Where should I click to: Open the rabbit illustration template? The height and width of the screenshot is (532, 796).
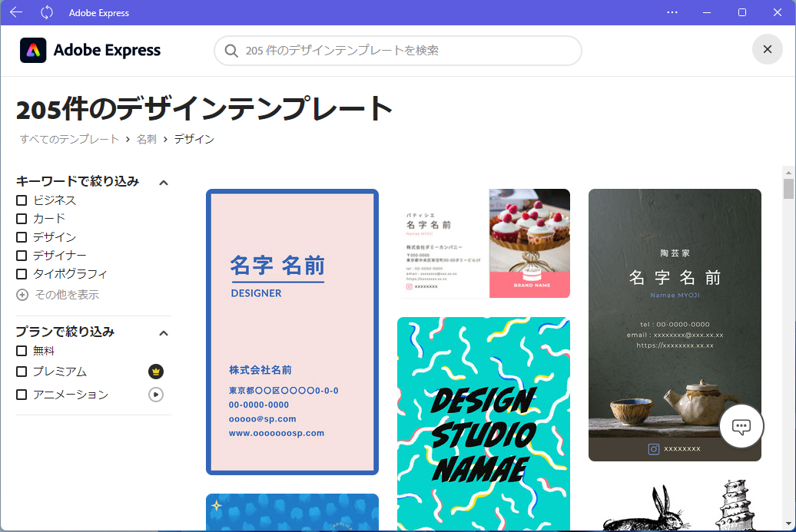(x=675, y=505)
